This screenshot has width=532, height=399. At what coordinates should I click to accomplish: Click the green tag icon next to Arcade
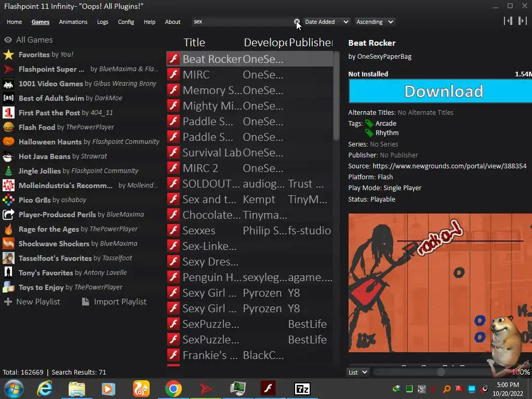(369, 124)
